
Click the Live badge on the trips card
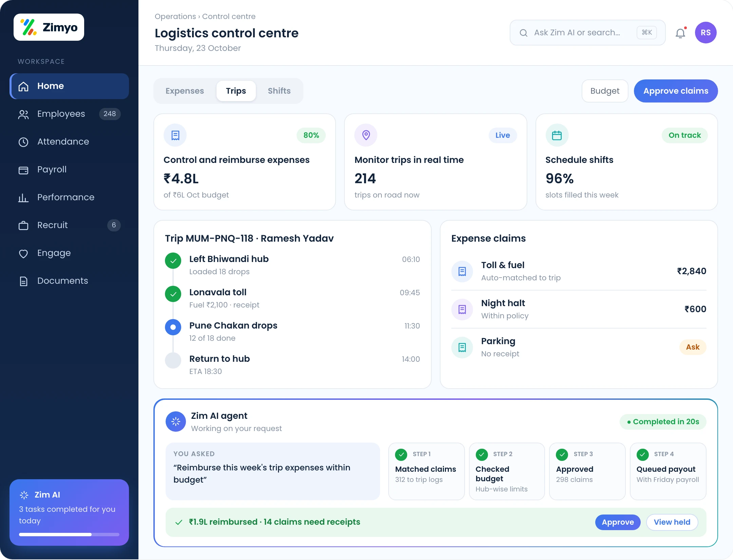point(503,135)
